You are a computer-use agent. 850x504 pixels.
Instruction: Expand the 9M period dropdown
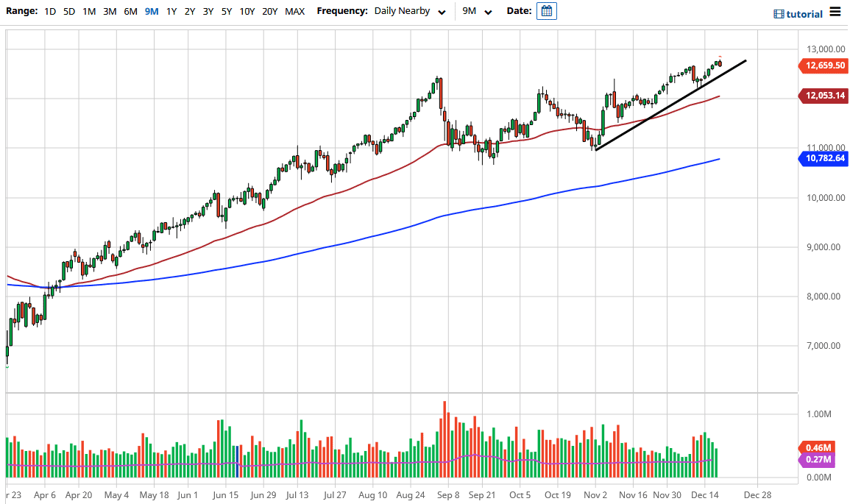pos(477,11)
